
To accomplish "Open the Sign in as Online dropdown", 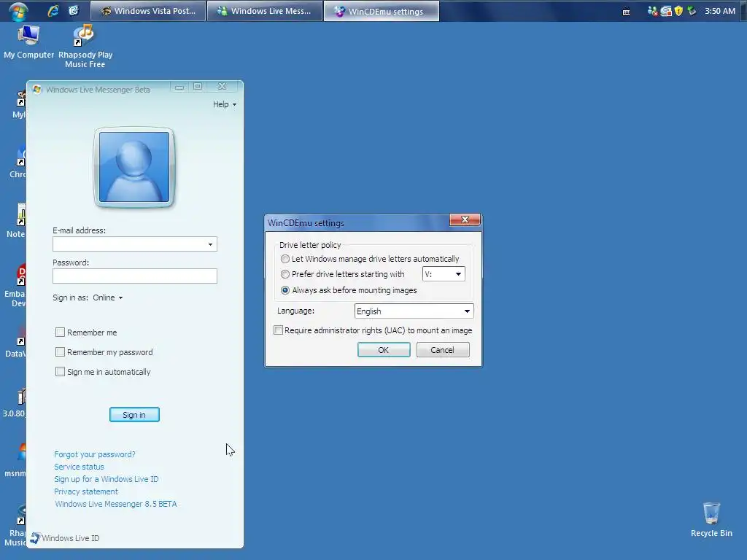I will pos(108,297).
